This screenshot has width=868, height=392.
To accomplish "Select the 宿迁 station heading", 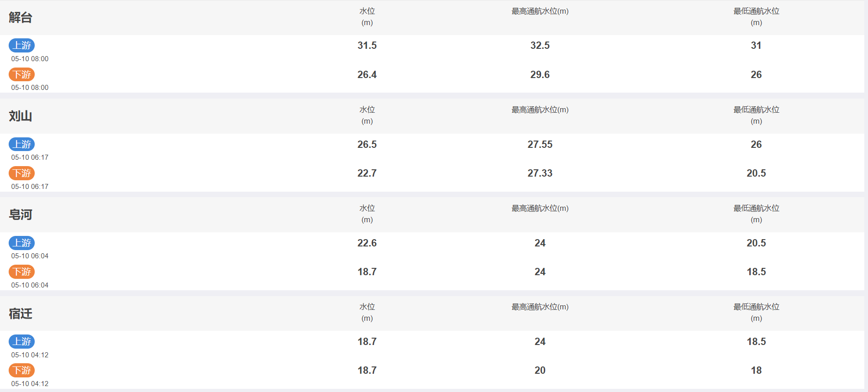I will point(21,314).
